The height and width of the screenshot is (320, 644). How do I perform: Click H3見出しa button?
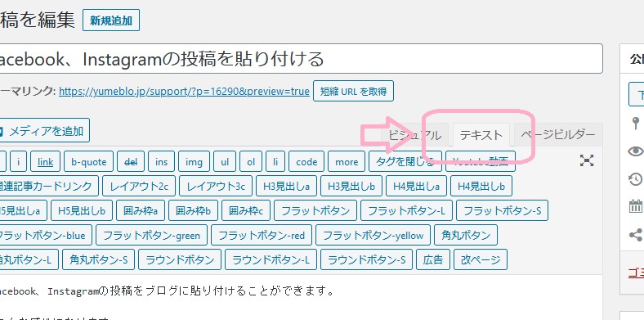click(286, 187)
